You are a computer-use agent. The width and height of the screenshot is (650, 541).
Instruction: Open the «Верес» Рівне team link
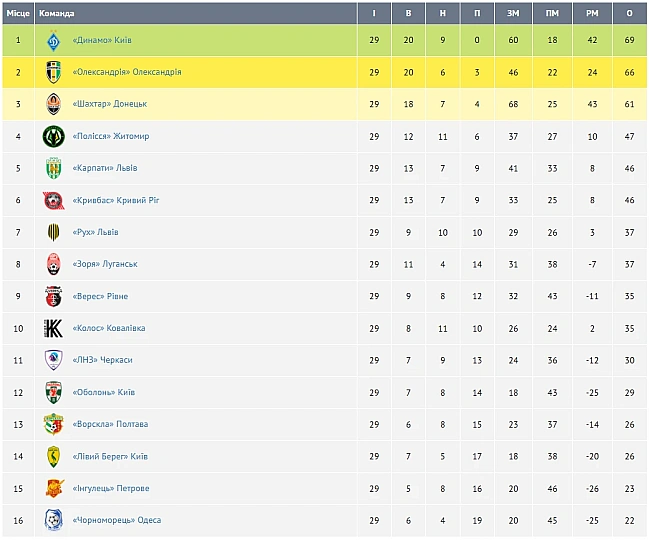[100, 296]
